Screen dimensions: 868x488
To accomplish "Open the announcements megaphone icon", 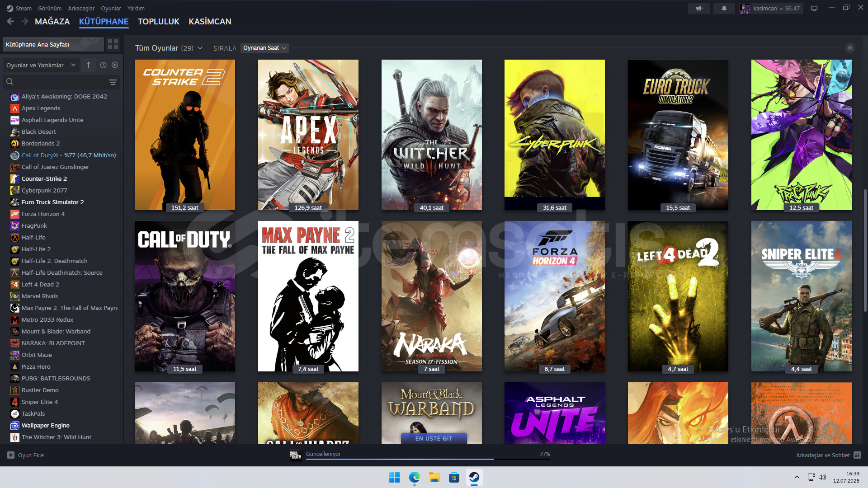I will [699, 8].
